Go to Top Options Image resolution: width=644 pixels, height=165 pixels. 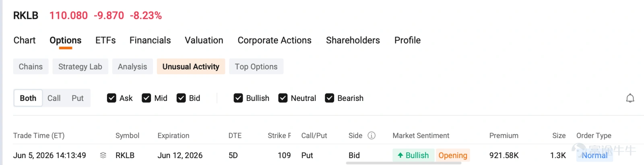tap(256, 67)
